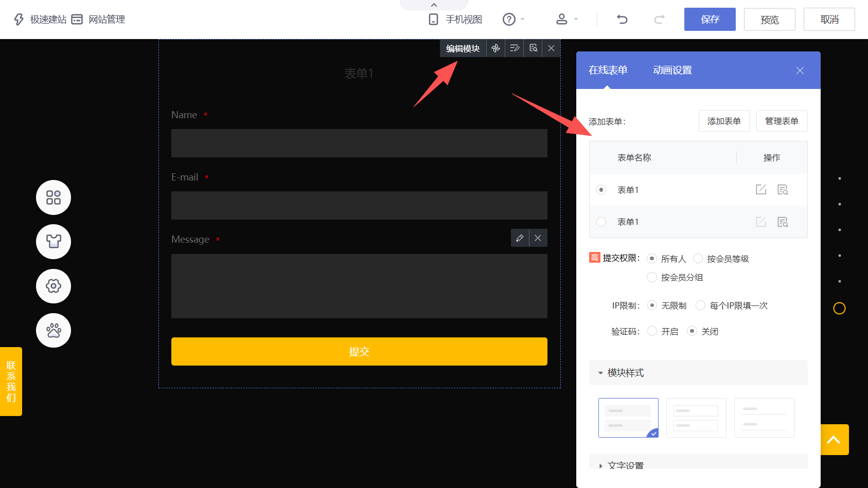The image size is (868, 488).
Task: Click the edit icon for first 表单1 row
Action: pos(760,190)
